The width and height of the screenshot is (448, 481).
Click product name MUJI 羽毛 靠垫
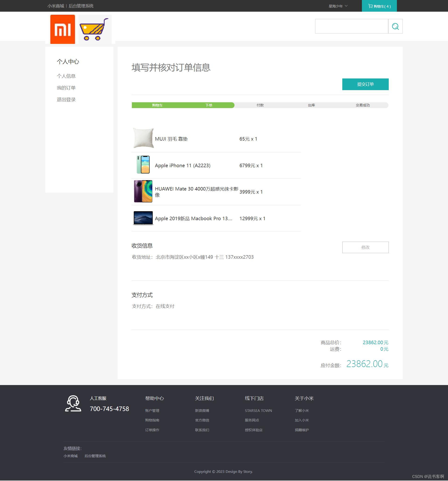[171, 139]
